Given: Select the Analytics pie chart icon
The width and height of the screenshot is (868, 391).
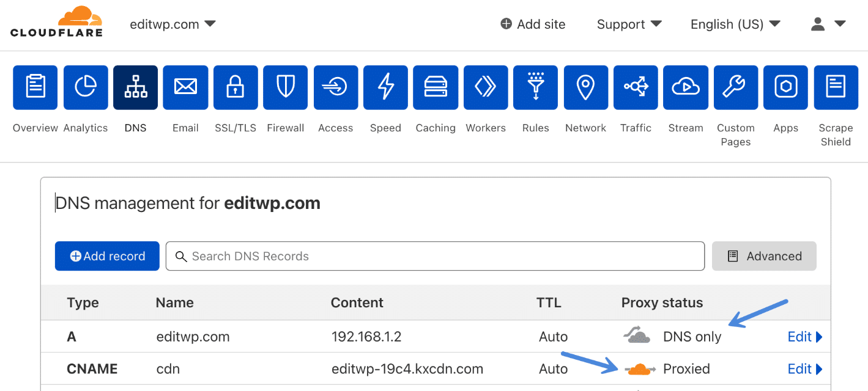Looking at the screenshot, I should (x=85, y=87).
